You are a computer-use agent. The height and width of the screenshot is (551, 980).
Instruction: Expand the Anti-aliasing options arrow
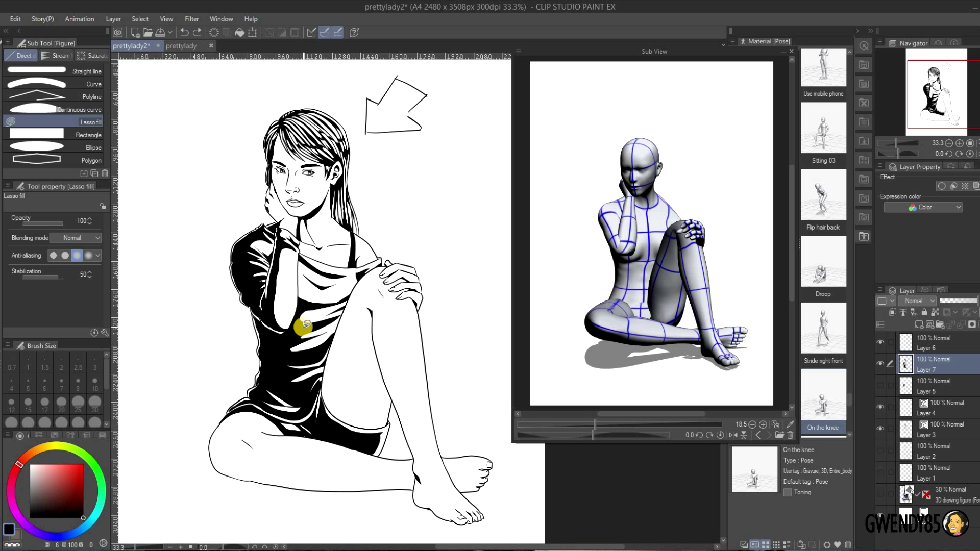coord(98,255)
